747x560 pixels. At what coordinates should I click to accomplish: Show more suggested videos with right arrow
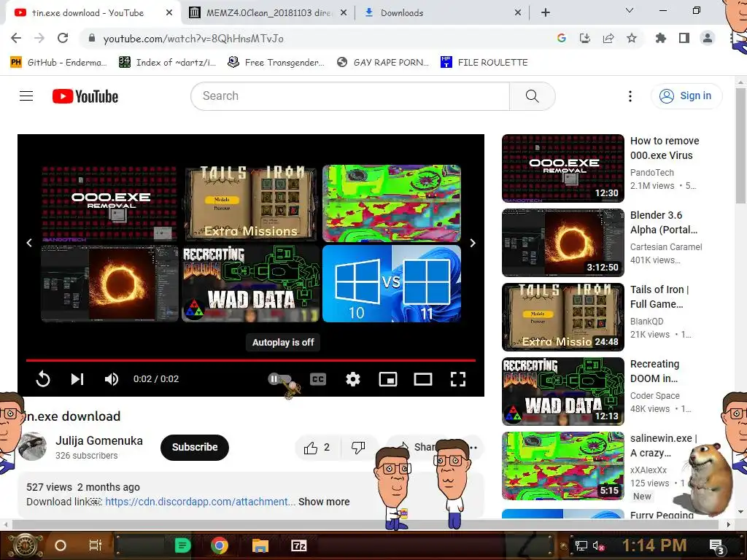473,243
